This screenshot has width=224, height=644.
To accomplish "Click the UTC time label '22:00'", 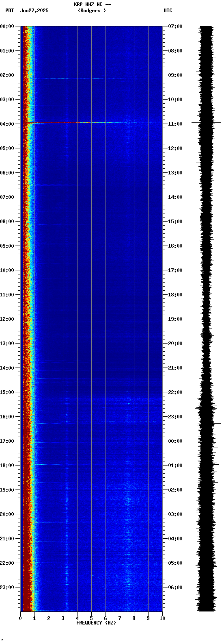I will (175, 392).
